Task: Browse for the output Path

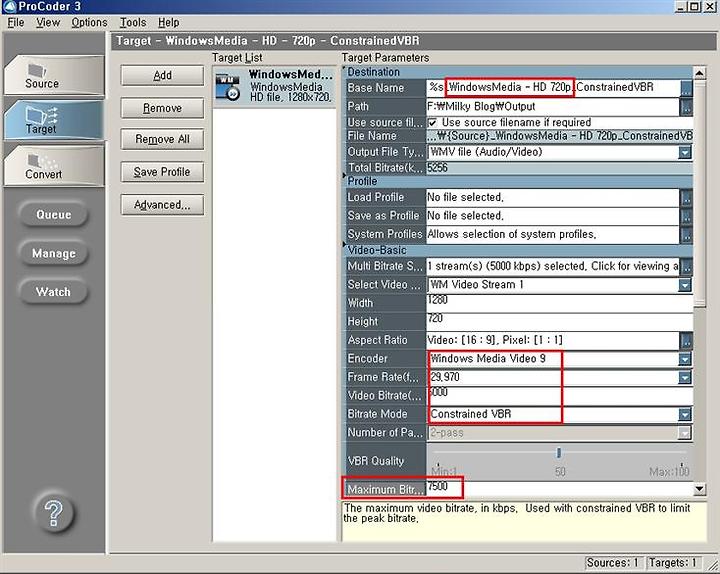Action: (686, 107)
